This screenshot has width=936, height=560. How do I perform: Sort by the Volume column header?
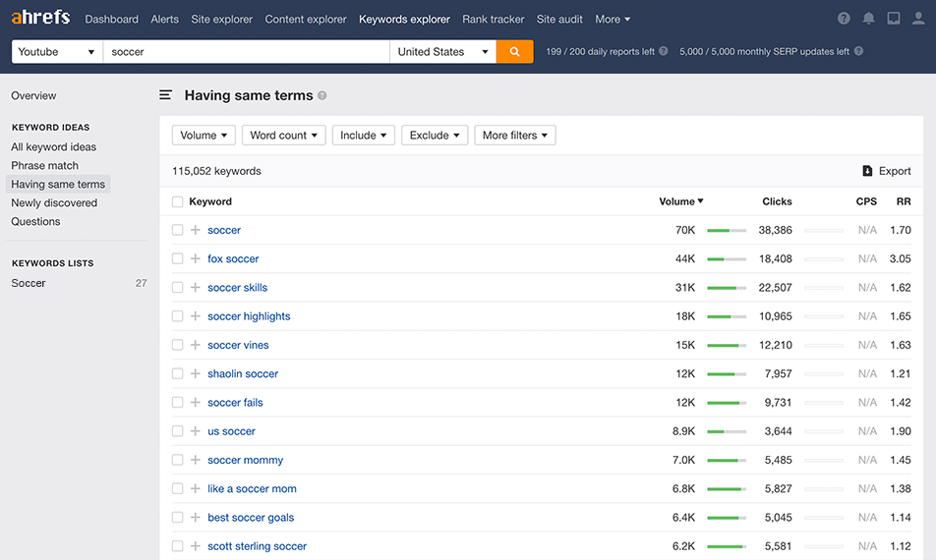pyautogui.click(x=681, y=201)
